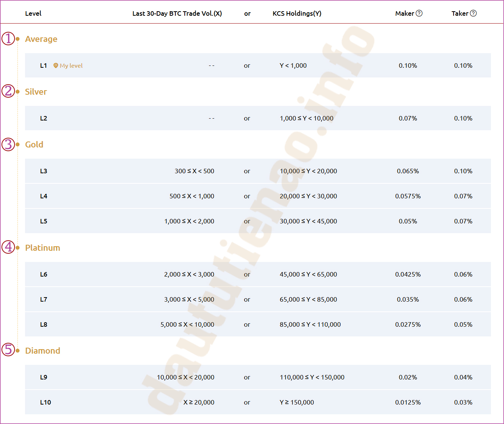Screen dimensions: 504x424
Task: Click the L4 level label
Action: [x=44, y=196]
